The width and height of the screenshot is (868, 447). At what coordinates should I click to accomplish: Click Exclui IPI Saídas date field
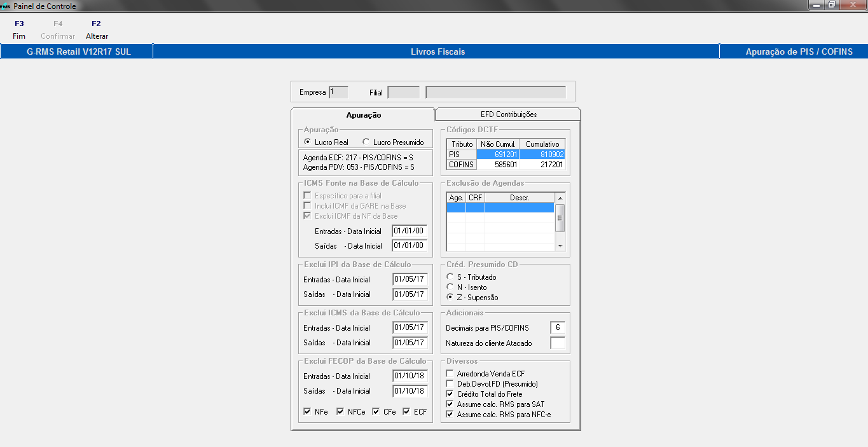[410, 294]
